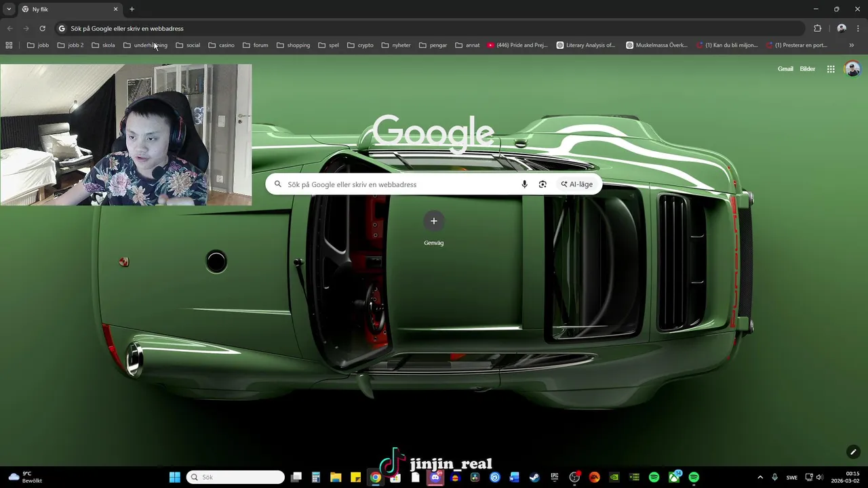Switch to Chrome in the taskbar

click(x=376, y=477)
